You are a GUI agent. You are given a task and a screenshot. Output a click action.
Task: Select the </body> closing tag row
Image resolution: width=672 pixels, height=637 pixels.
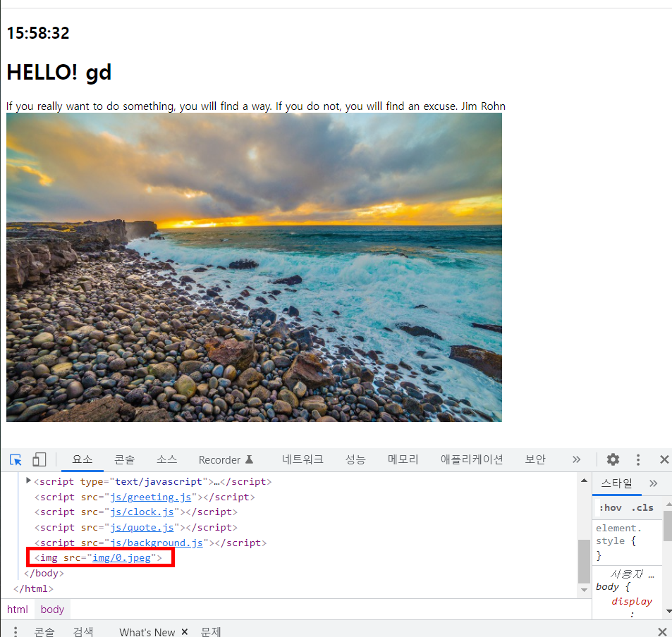click(x=44, y=573)
